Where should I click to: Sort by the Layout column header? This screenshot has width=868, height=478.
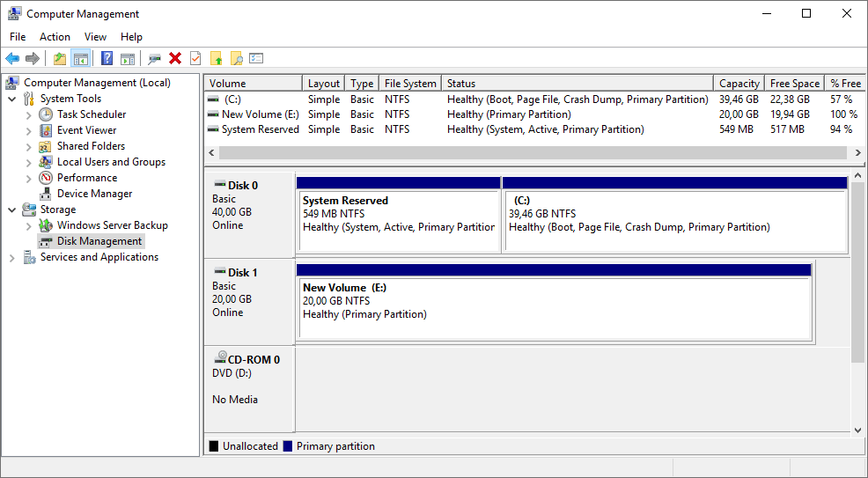(324, 84)
